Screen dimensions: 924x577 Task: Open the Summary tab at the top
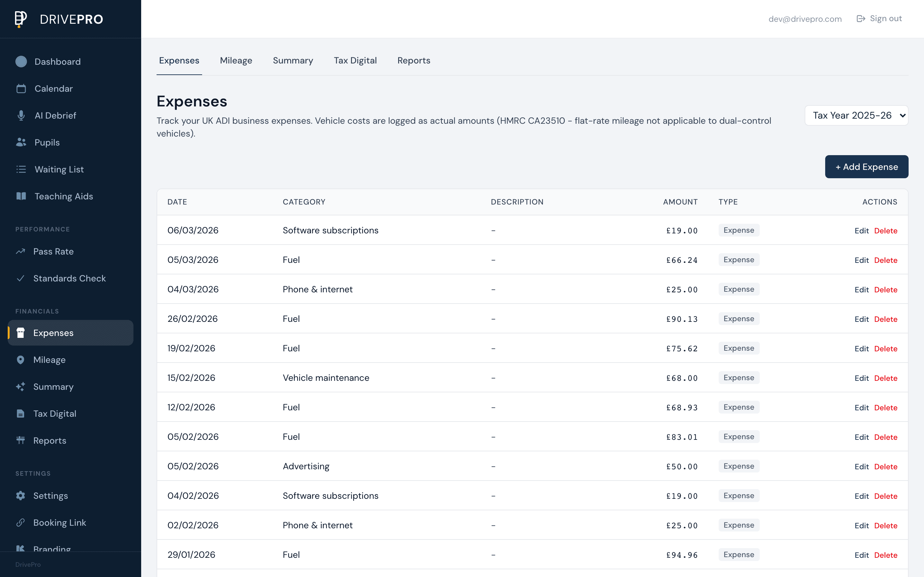[x=293, y=60]
